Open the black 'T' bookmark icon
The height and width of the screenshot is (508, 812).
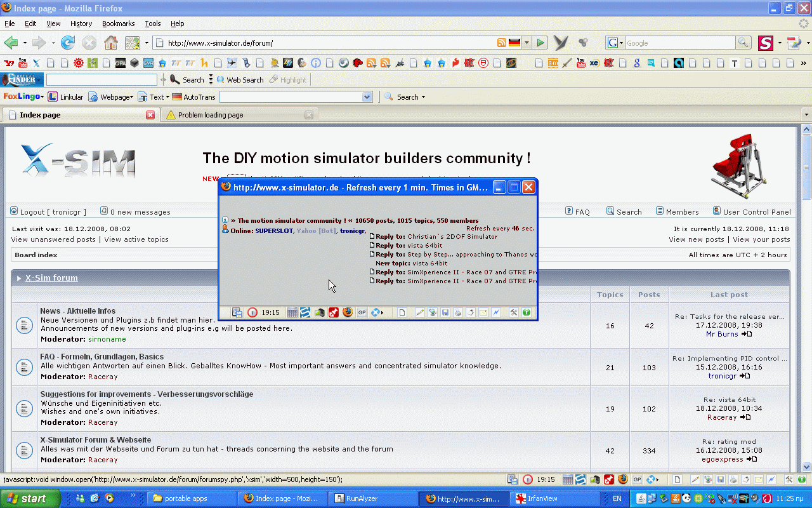pos(734,63)
